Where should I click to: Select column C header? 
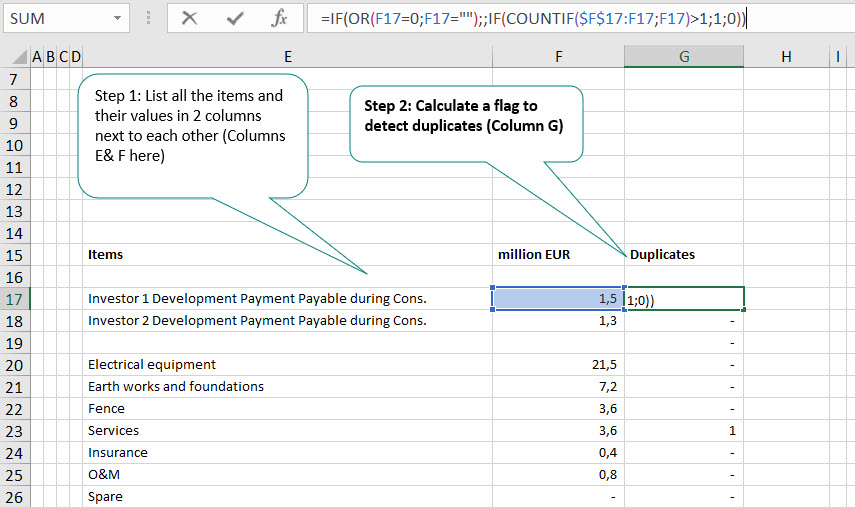click(63, 57)
